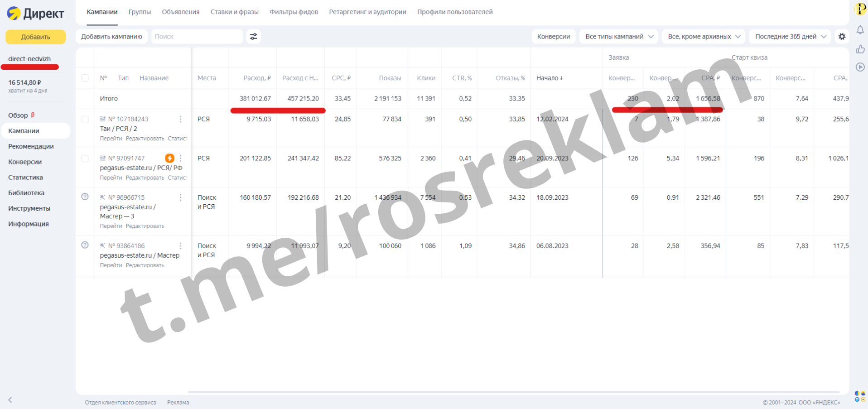
Task: Open the filter settings icon next to search
Action: pos(254,37)
